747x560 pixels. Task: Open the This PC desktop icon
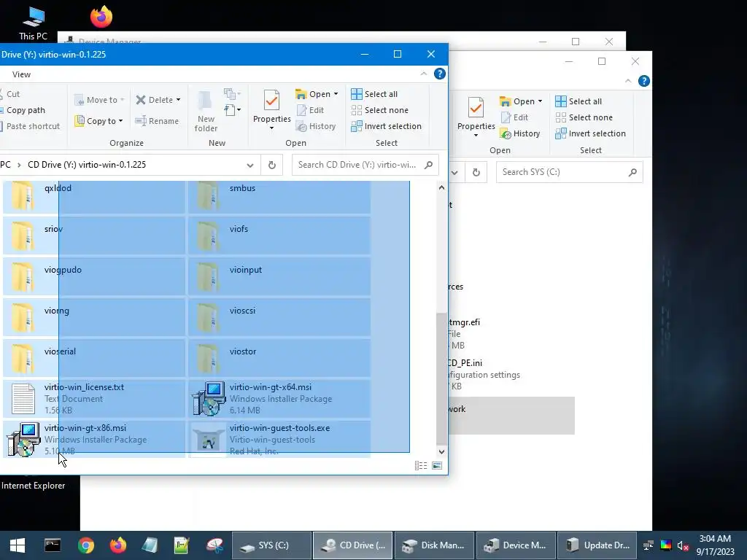click(33, 24)
